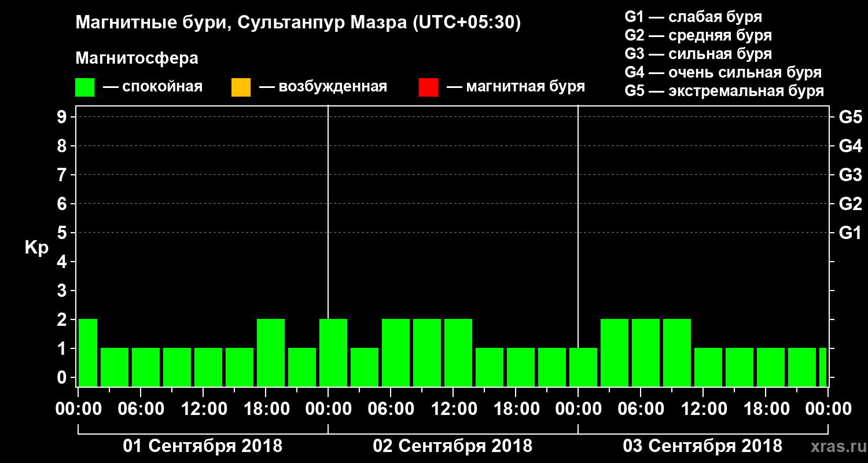Image resolution: width=868 pixels, height=463 pixels.
Task: Click the right-axis 'G2' storm level label
Action: pos(851,204)
